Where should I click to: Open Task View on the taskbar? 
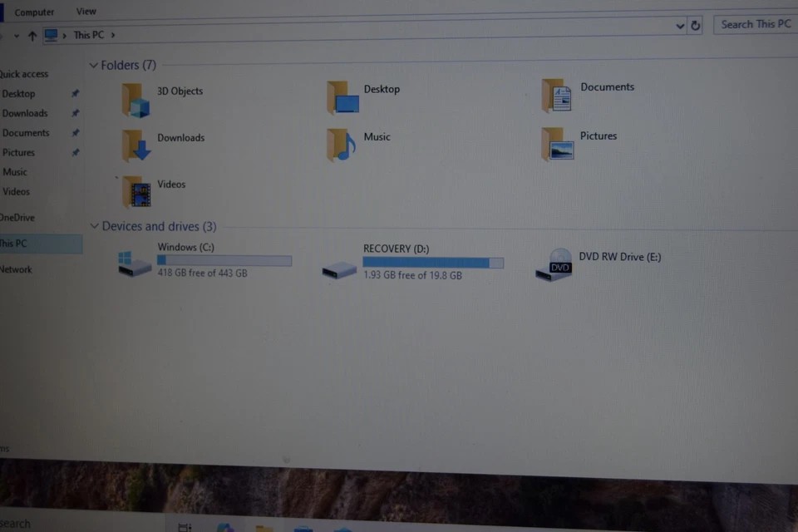point(185,527)
